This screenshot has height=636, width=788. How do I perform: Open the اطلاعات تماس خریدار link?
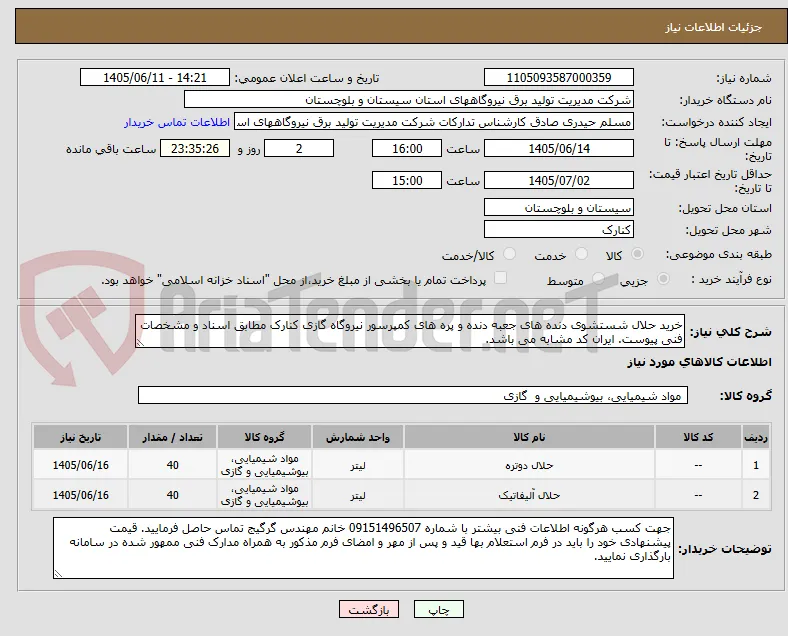click(177, 122)
